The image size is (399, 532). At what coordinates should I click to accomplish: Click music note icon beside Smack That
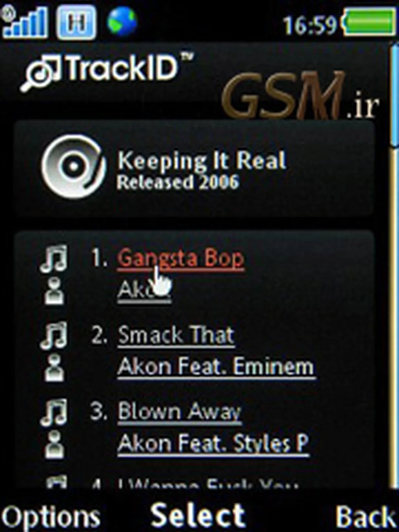(53, 335)
